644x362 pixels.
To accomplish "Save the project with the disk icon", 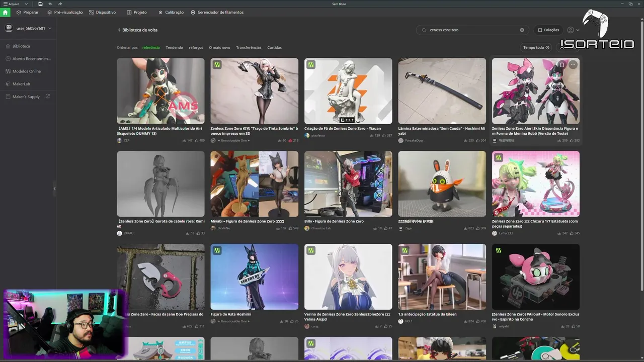I will pyautogui.click(x=40, y=4).
